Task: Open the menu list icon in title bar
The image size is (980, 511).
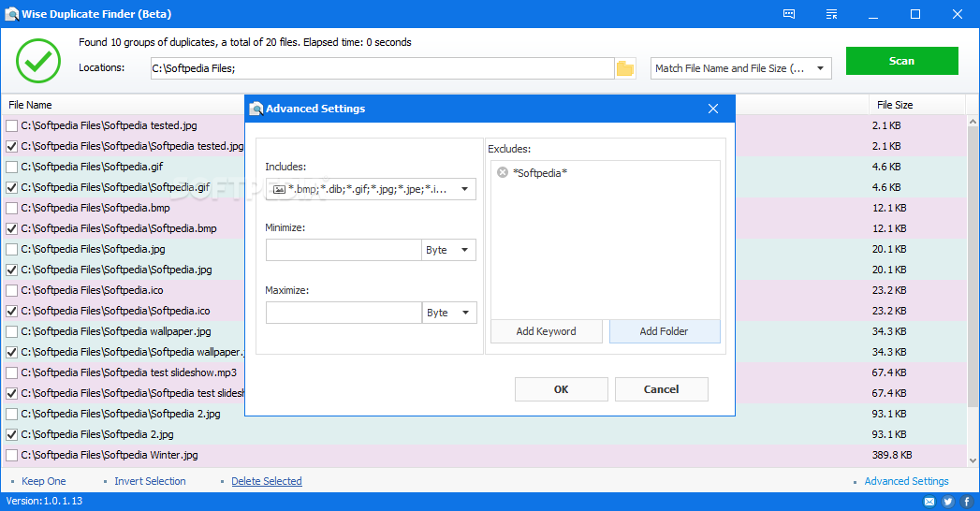Action: point(831,14)
